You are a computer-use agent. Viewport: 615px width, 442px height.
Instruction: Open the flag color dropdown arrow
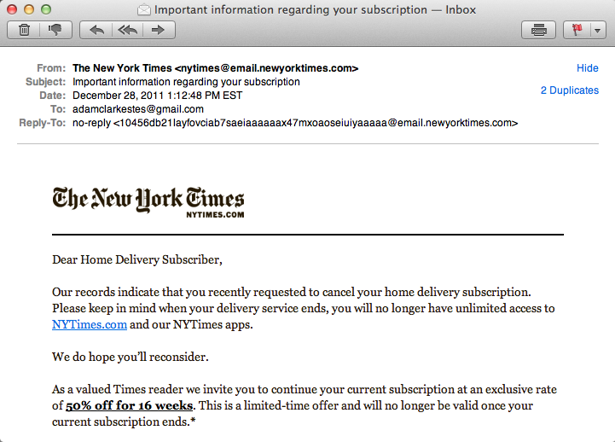[598, 30]
